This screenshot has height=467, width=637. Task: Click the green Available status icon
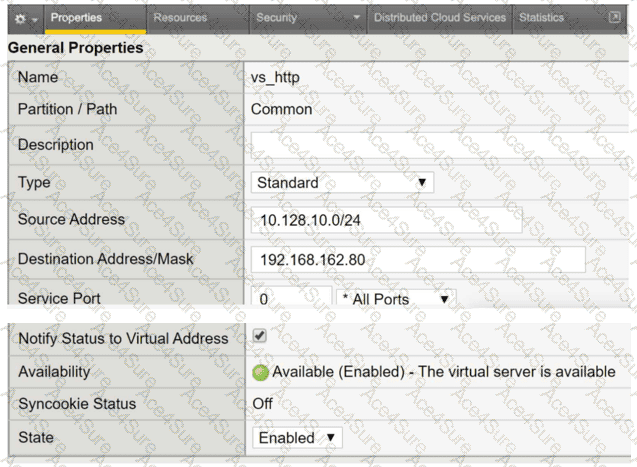point(260,372)
